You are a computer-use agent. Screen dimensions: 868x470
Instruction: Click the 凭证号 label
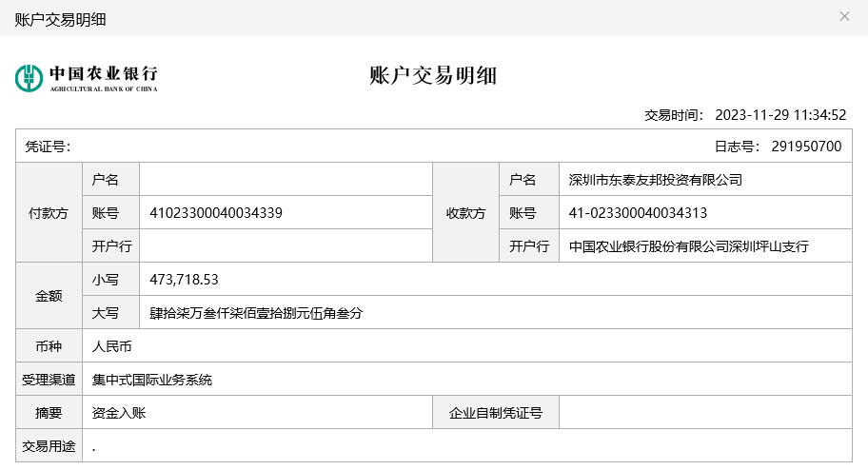click(x=48, y=147)
